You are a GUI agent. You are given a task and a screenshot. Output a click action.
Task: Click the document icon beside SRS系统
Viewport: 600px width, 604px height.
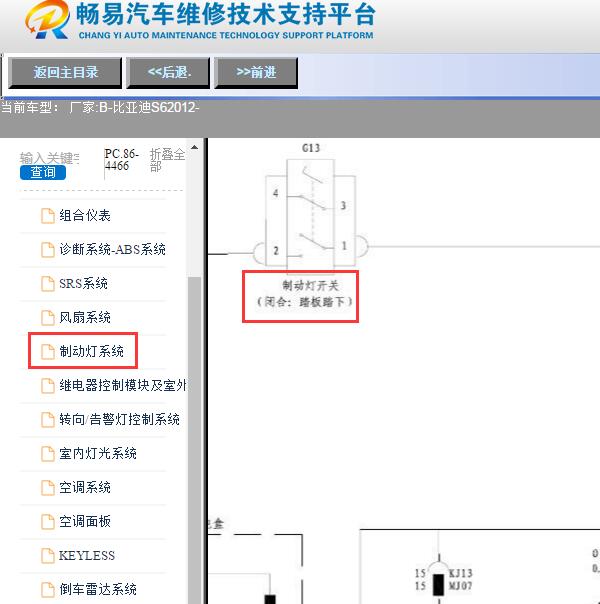pos(48,284)
